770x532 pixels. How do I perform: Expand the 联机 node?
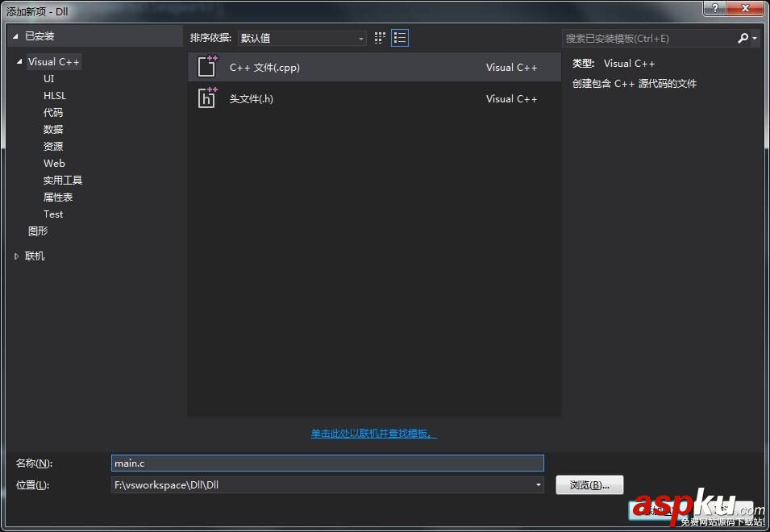click(16, 256)
